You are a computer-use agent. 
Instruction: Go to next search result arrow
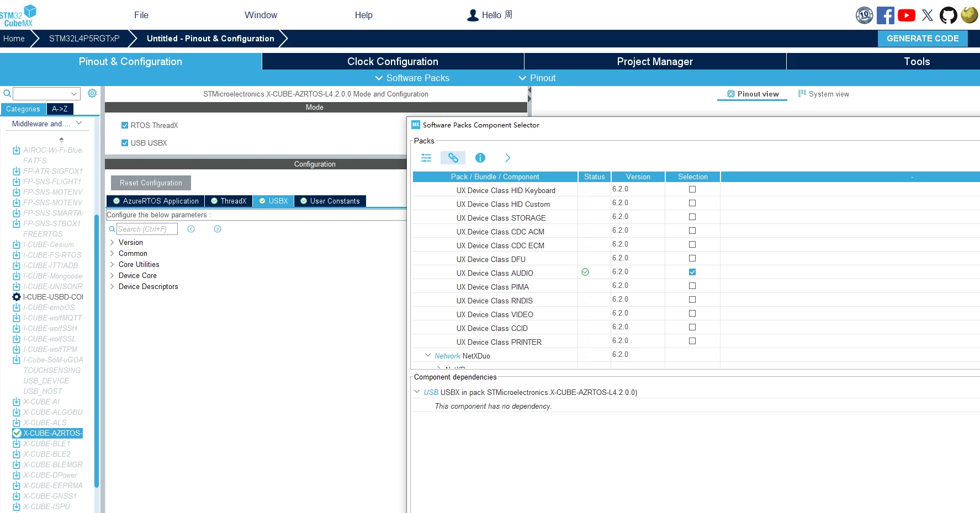(218, 229)
